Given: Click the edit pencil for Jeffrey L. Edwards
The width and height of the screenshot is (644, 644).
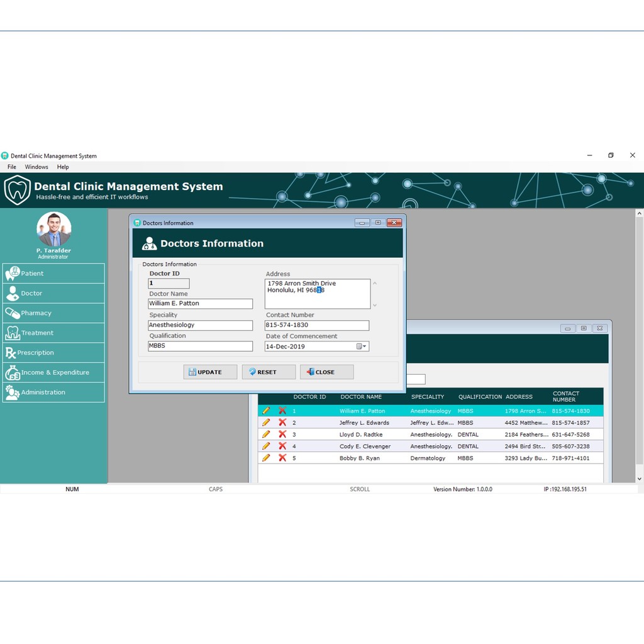Looking at the screenshot, I should pyautogui.click(x=266, y=423).
